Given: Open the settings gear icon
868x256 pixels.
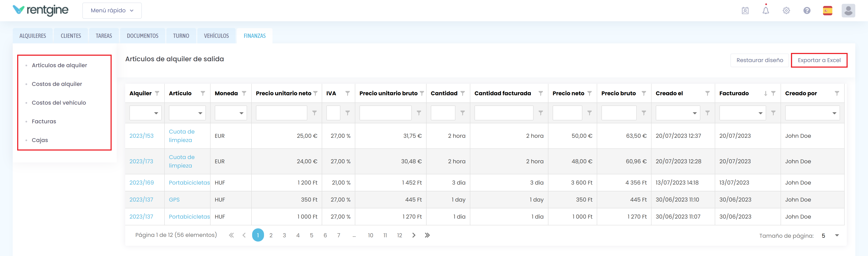Looking at the screenshot, I should tap(786, 10).
